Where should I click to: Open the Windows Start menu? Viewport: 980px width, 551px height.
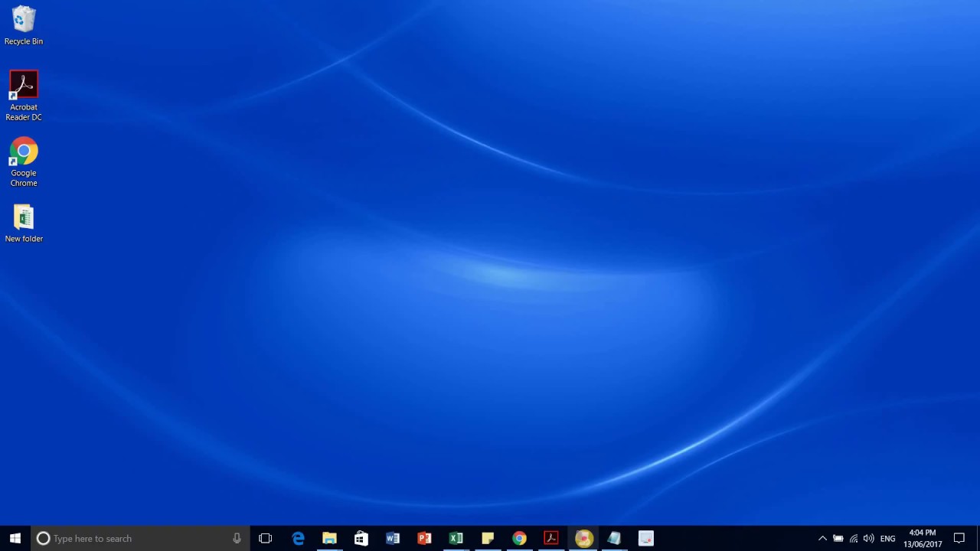pos(15,538)
